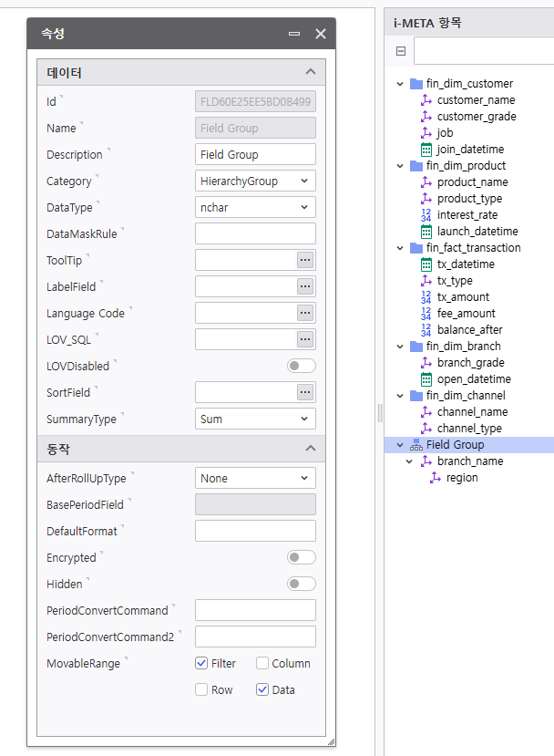The width and height of the screenshot is (554, 756).
Task: Click the customer_name dimension icon
Action: pos(426,100)
